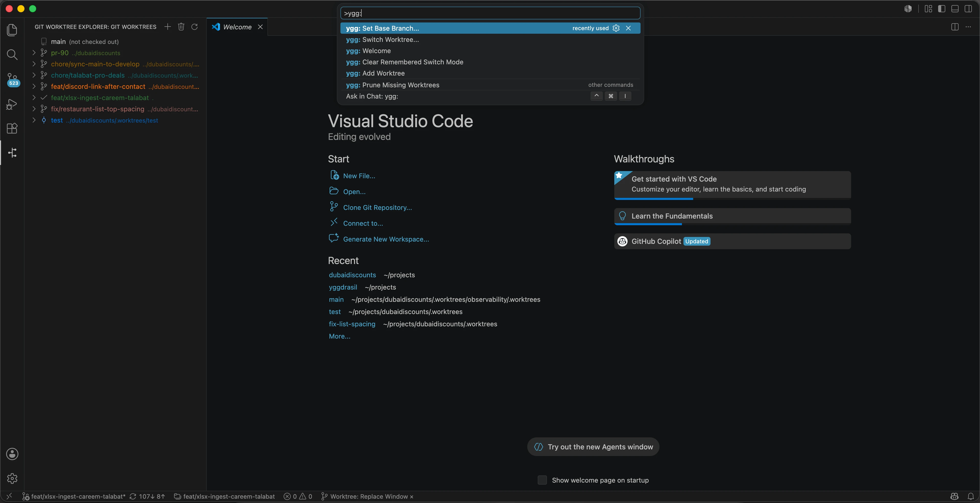
Task: Toggle the primary side bar layout button
Action: point(941,9)
